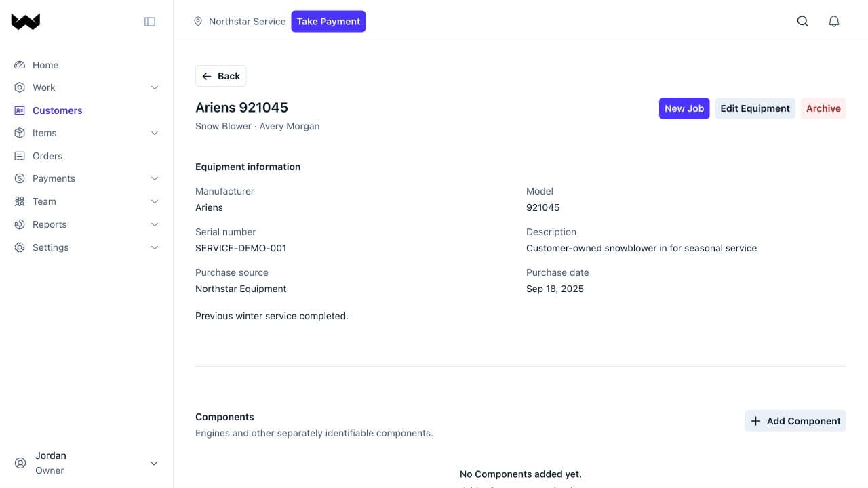Click the Add Component button label
Screen dimensions: 868x488
pos(804,421)
